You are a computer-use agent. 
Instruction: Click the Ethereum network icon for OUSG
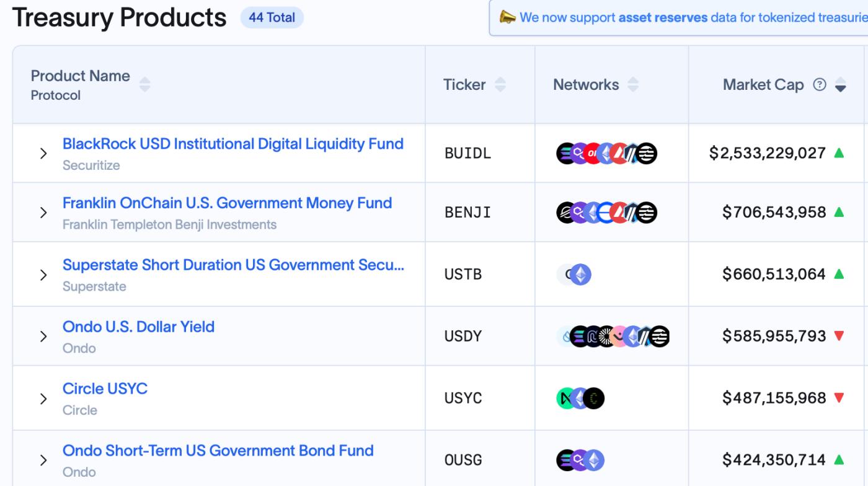pyautogui.click(x=594, y=460)
